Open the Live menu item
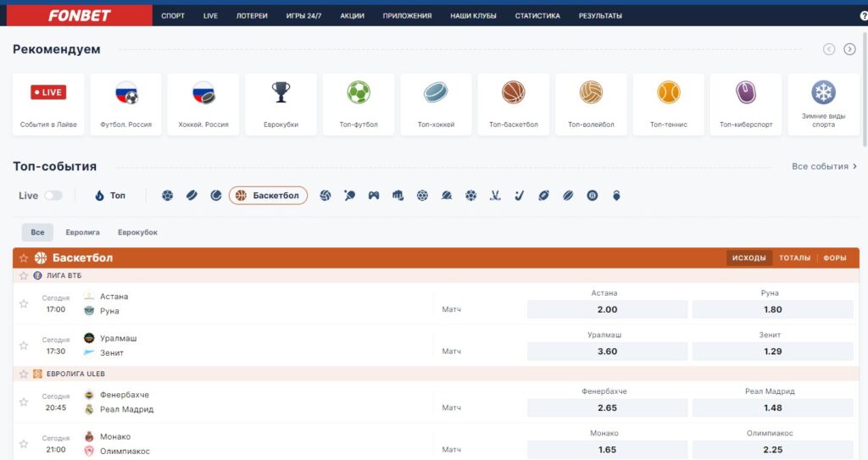 click(x=210, y=15)
